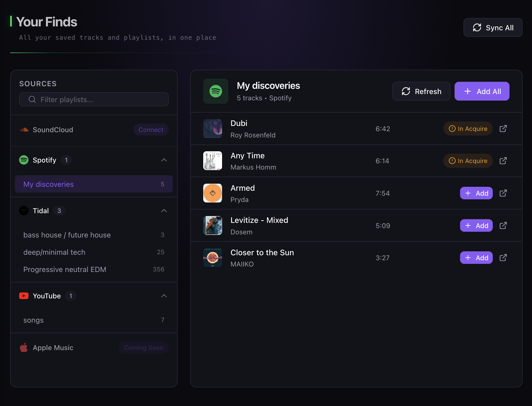
Task: Click the Dubi album artwork thumbnail
Action: (213, 129)
